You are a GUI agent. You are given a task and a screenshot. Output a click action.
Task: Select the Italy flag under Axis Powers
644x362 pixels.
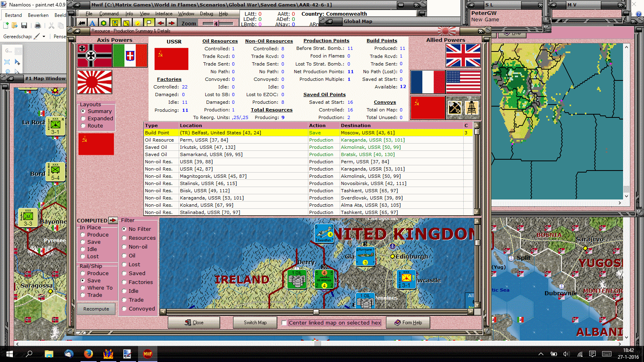(x=130, y=56)
